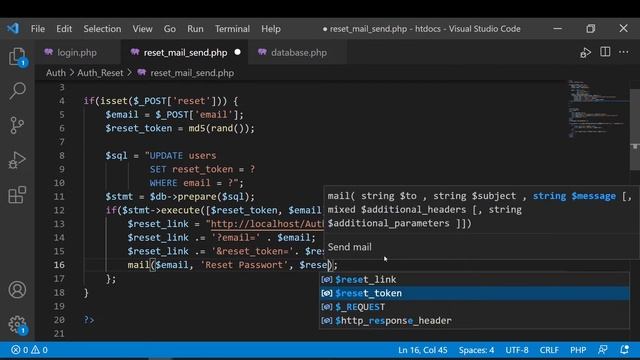Open the feedback icon in status bar
Viewport: 640px width, 360px height.
coord(602,350)
